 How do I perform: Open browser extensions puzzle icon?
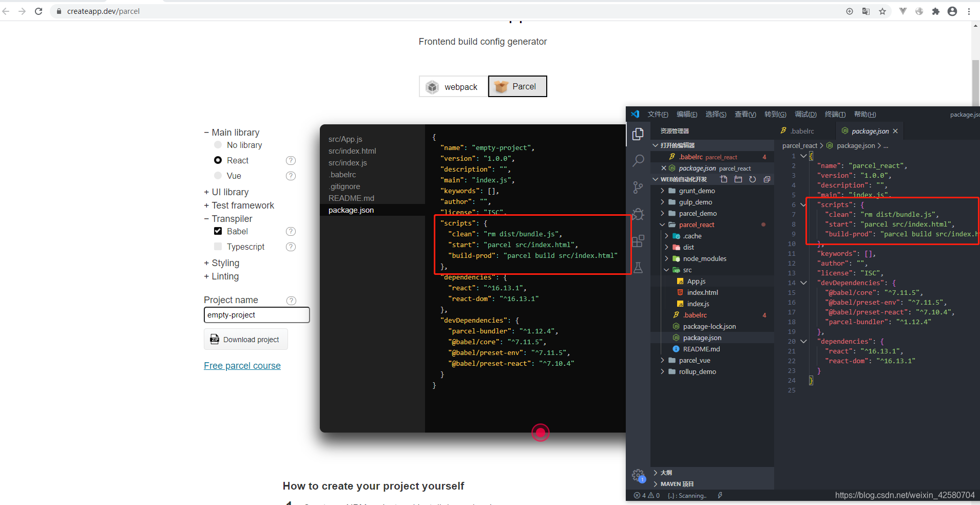click(x=936, y=11)
